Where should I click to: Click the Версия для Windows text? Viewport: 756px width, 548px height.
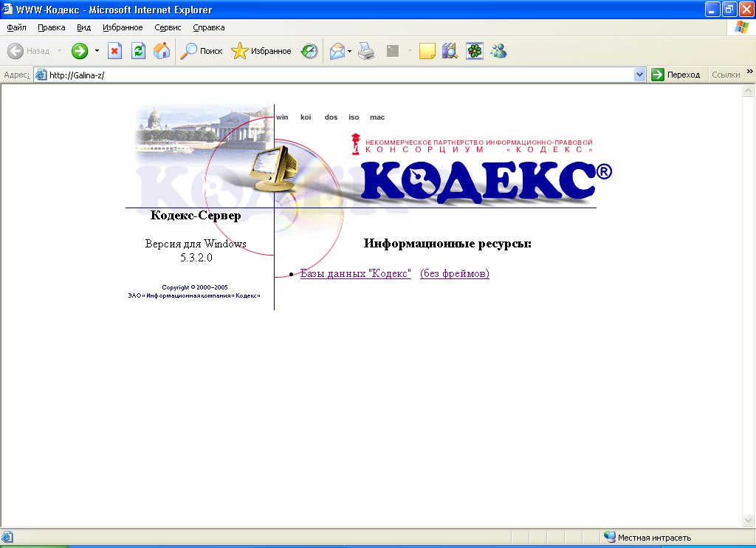[x=196, y=244]
